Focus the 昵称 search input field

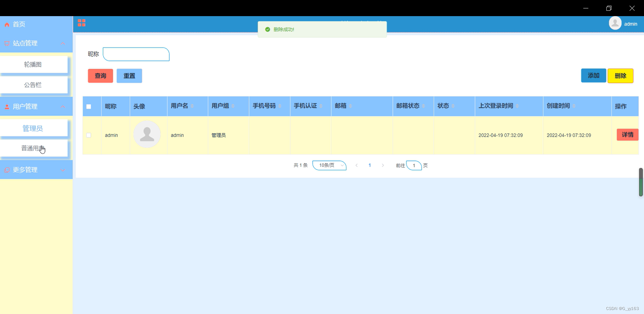[136, 54]
